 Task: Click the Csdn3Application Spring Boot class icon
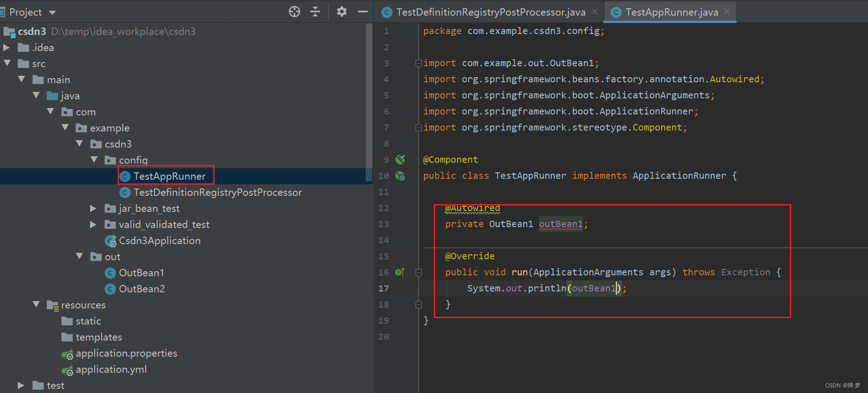[x=111, y=240]
